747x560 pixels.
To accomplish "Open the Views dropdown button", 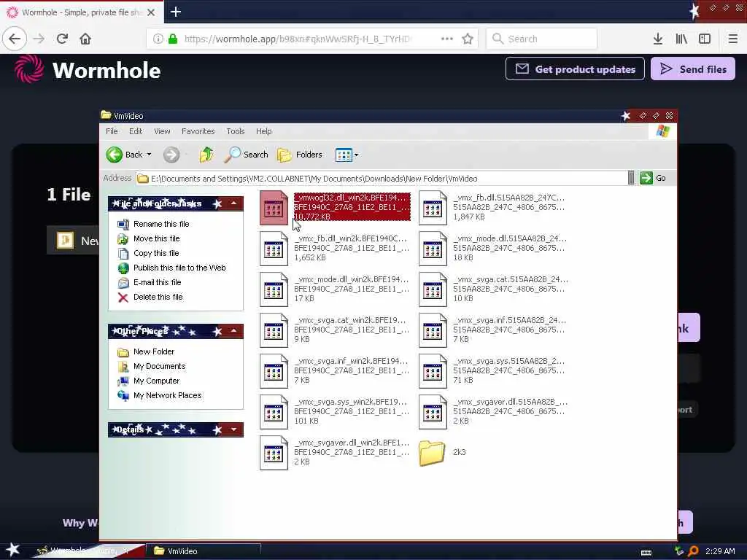I will 347,155.
